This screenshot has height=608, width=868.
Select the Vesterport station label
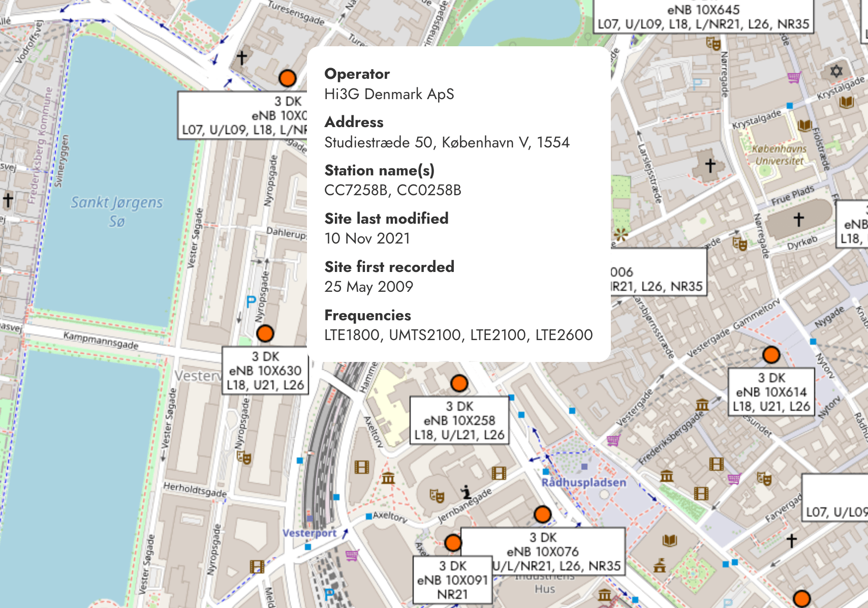coord(309,533)
